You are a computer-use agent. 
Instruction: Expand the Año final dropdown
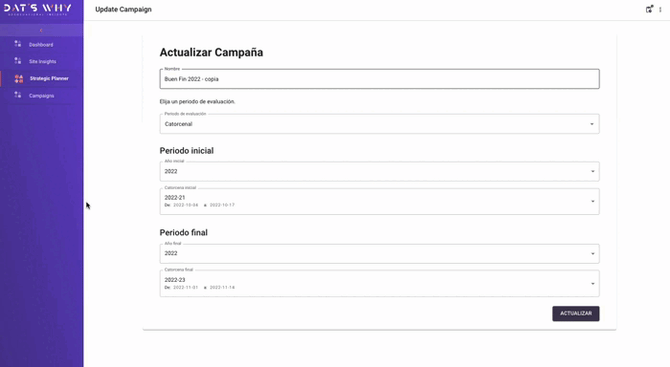379,253
